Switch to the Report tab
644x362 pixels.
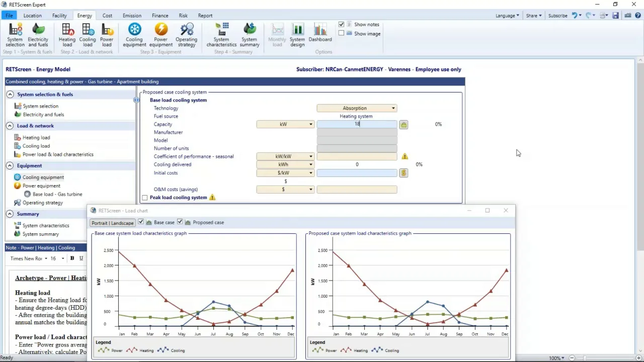[205, 16]
